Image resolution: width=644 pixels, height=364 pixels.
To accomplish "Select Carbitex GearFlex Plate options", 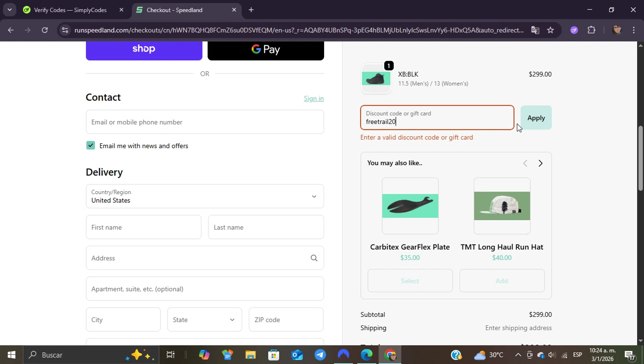I will click(x=410, y=281).
